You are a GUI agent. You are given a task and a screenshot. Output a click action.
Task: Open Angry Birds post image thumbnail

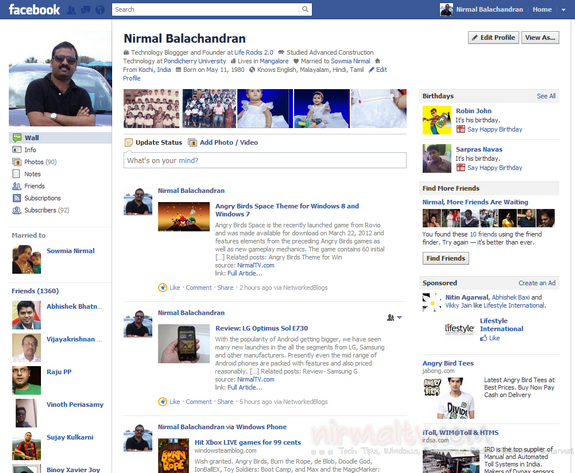coord(184,217)
